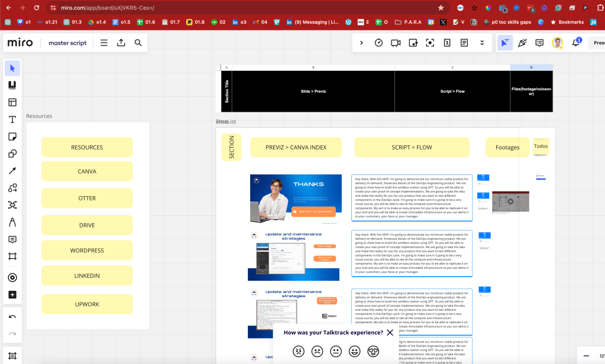
Task: Select the video footage thumbnail
Action: (x=510, y=201)
